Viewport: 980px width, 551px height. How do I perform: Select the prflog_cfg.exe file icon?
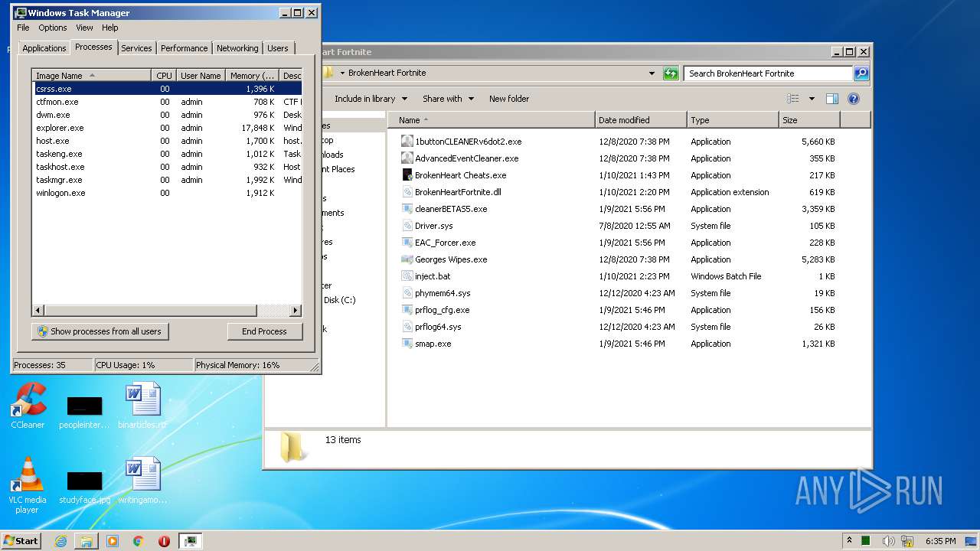407,310
